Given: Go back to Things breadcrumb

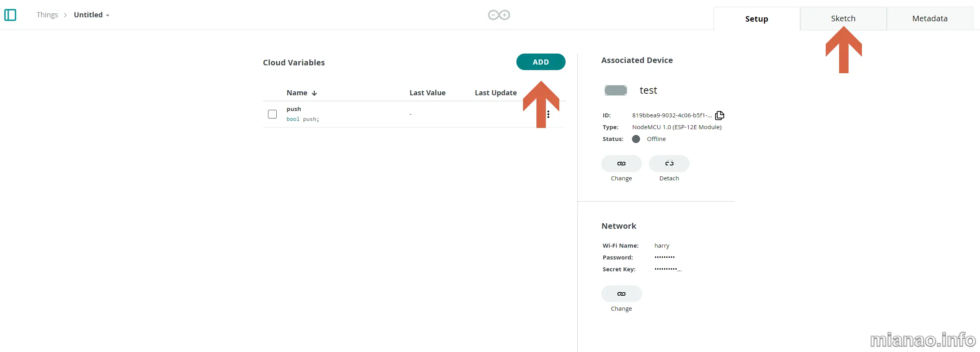Looking at the screenshot, I should click(x=47, y=15).
